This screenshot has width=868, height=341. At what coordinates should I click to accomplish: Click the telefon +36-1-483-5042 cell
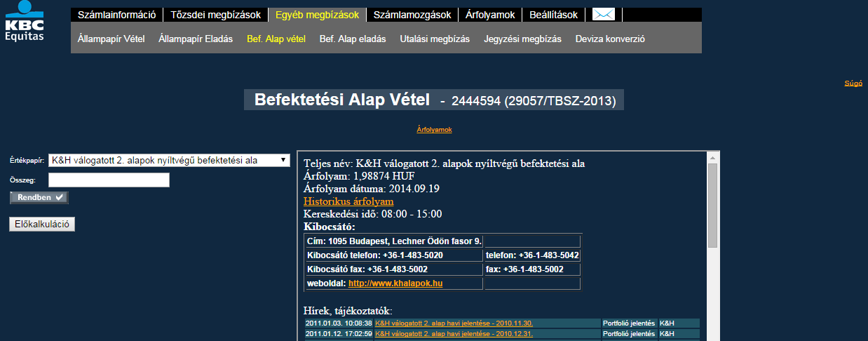[532, 255]
